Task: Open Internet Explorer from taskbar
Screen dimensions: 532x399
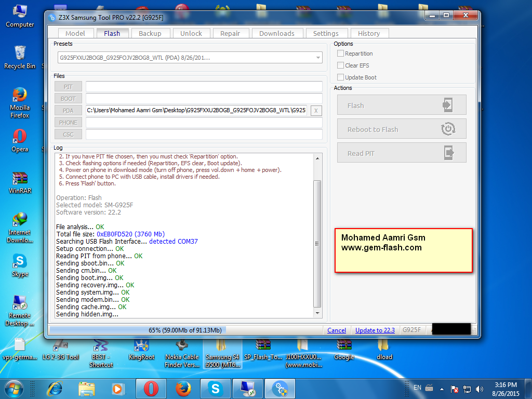Action: tap(55, 389)
